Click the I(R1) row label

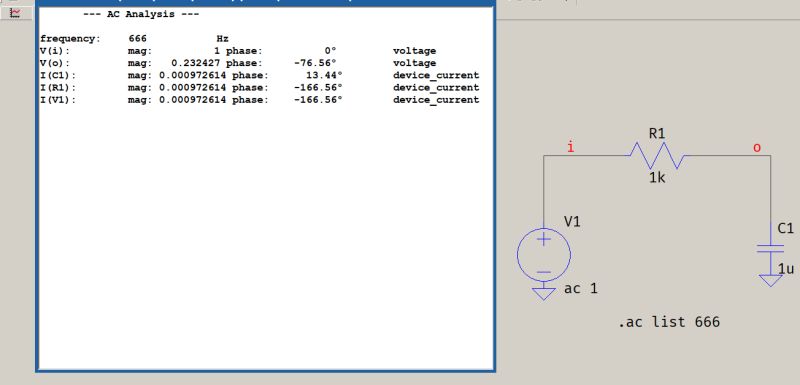pyautogui.click(x=58, y=88)
